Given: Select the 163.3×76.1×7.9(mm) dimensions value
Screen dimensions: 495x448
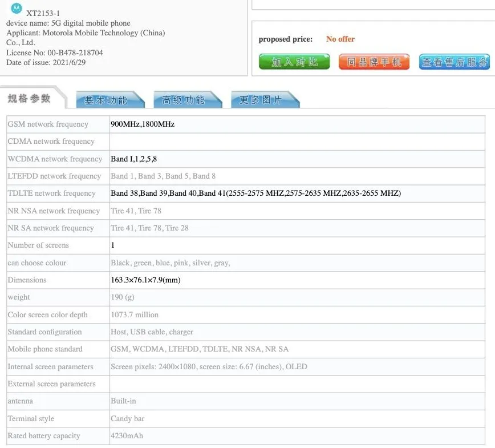Looking at the screenshot, I should coord(145,280).
